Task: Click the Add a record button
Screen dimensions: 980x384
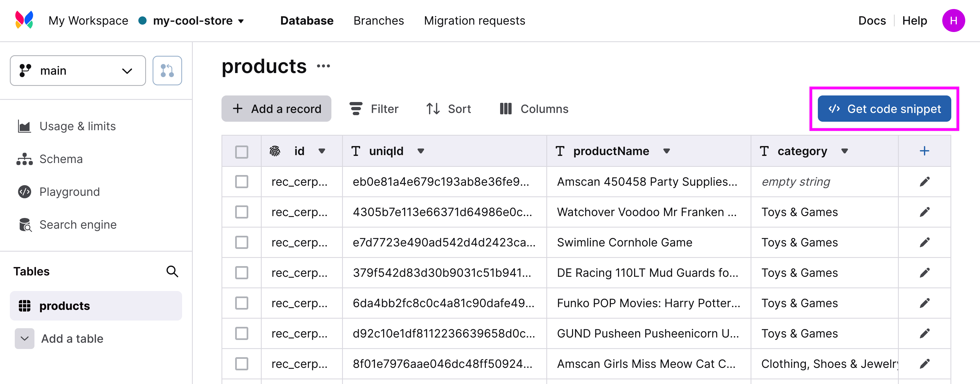Action: (276, 109)
